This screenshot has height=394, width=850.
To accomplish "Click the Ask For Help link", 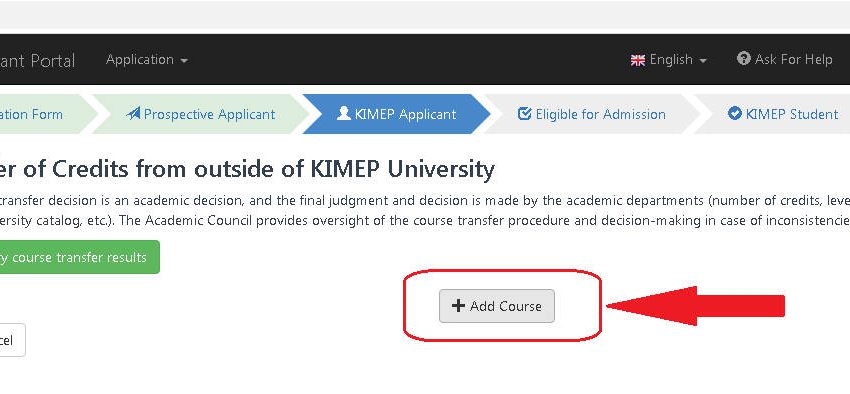I will 784,59.
